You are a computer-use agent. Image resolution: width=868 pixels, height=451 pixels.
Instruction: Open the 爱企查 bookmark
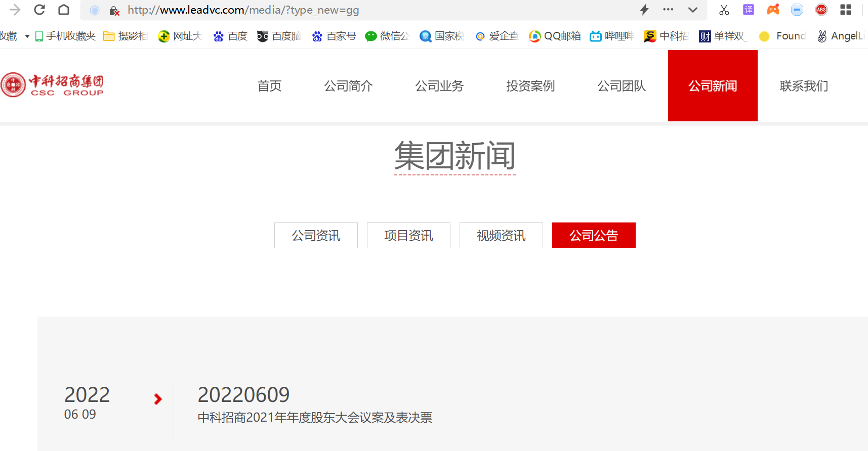pyautogui.click(x=497, y=36)
